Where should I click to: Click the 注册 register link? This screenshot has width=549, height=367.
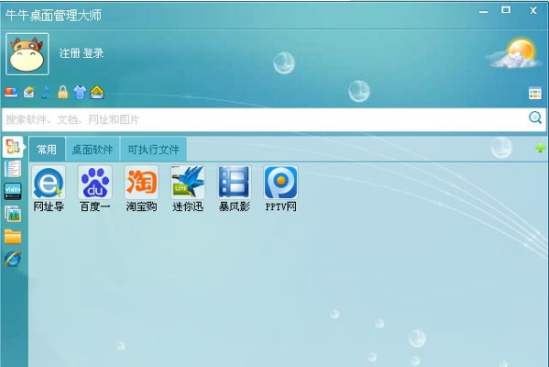pyautogui.click(x=70, y=53)
